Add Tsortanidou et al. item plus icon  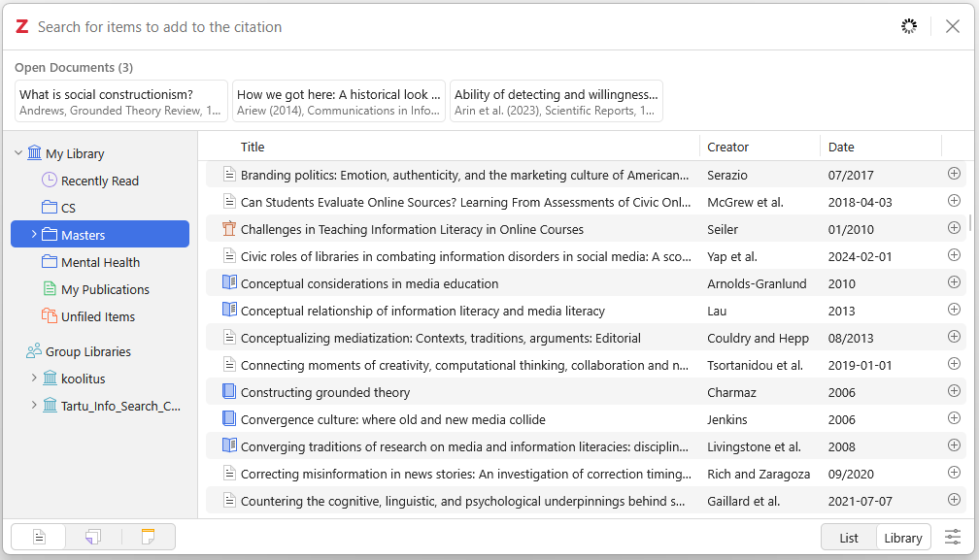(x=954, y=364)
